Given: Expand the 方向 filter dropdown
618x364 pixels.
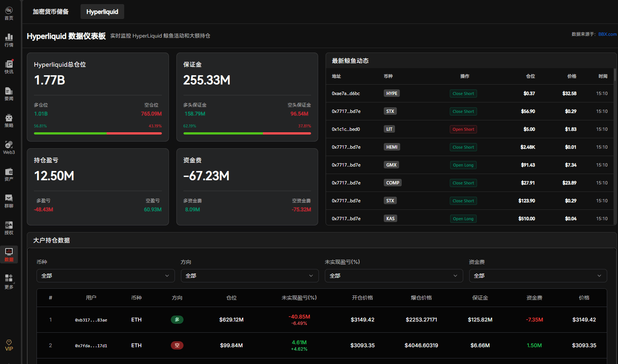Looking at the screenshot, I should pyautogui.click(x=250, y=276).
